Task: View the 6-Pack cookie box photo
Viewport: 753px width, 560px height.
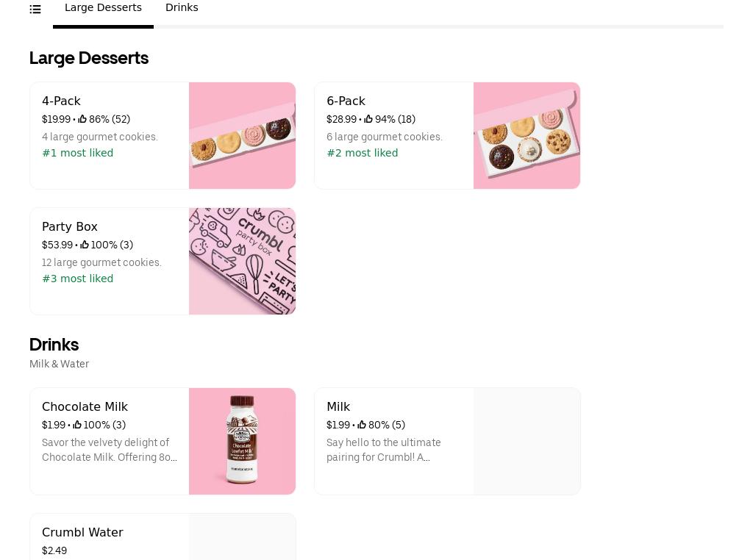Action: coord(527,135)
